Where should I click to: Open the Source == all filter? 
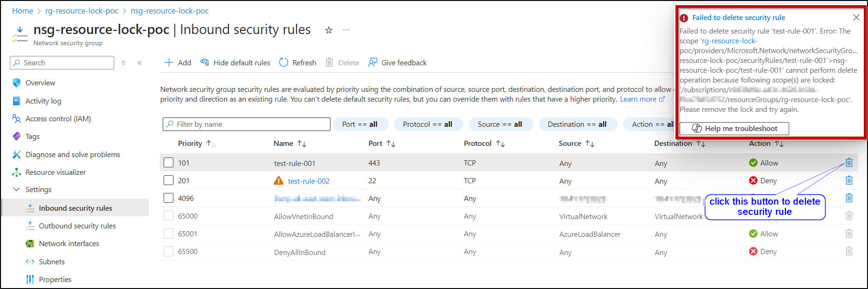pos(500,124)
